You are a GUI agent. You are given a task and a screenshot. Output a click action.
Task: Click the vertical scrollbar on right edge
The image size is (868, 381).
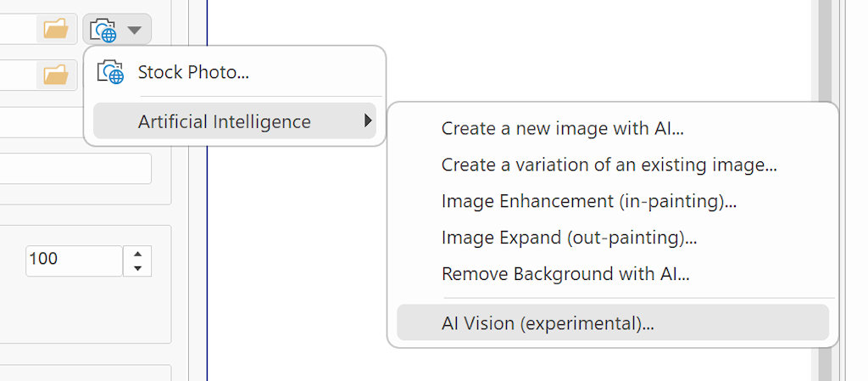(826, 190)
